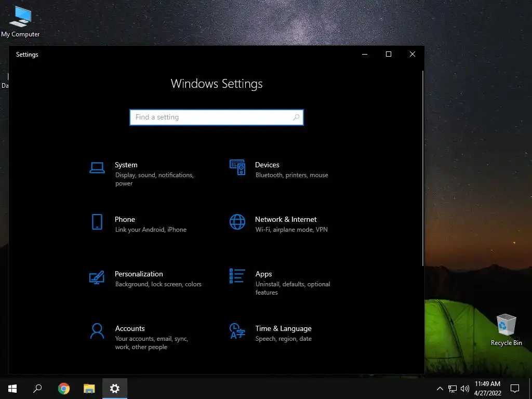Open taskbar search magnifier

click(37, 389)
